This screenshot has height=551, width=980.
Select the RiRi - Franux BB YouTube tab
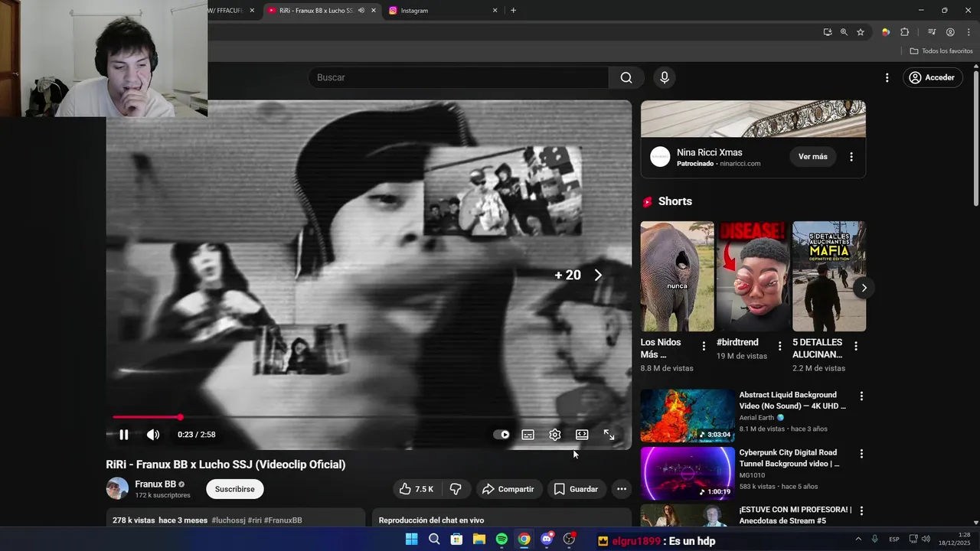tap(315, 11)
